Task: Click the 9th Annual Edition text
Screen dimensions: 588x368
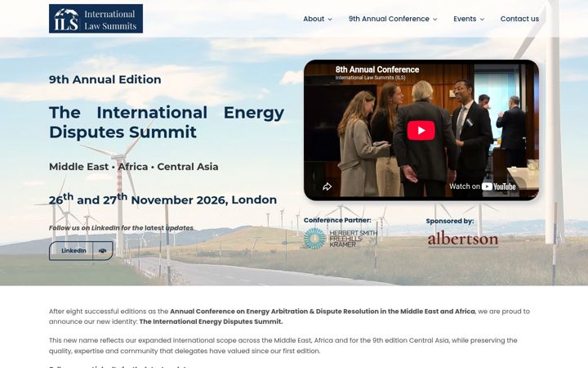Action: coord(105,79)
